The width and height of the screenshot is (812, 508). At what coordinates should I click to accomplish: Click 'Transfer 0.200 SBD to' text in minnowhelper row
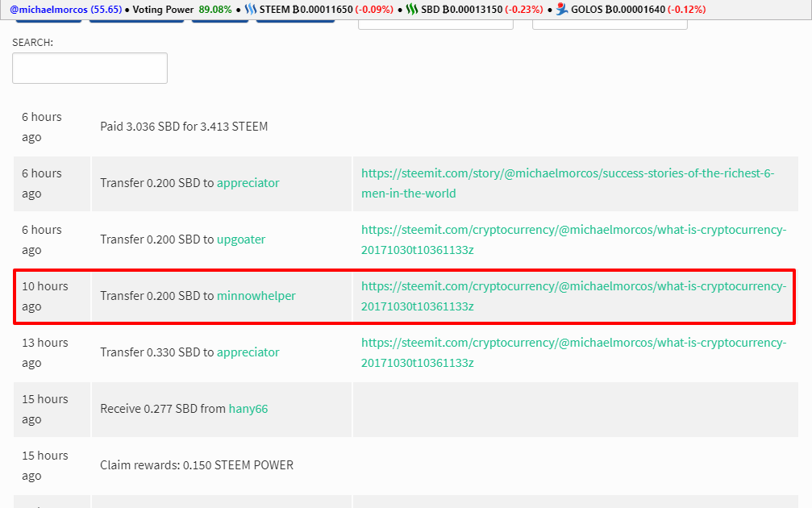coord(157,296)
